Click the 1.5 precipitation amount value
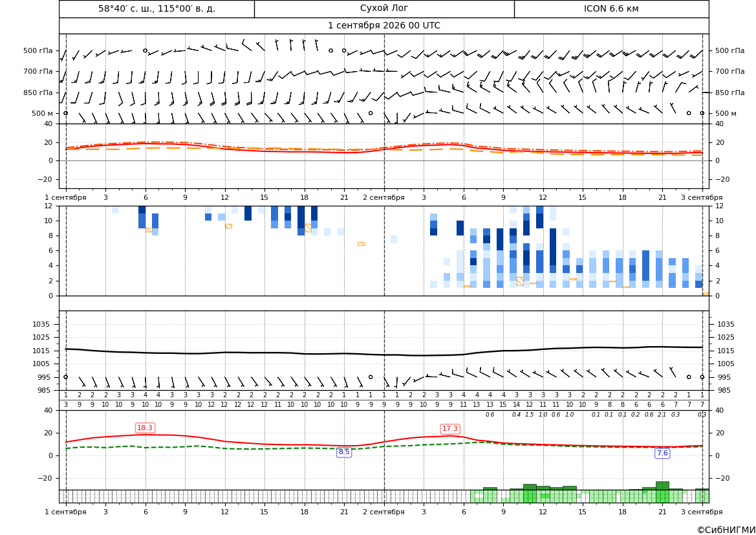Screen dimensions: 756x535 pyautogui.click(x=530, y=415)
